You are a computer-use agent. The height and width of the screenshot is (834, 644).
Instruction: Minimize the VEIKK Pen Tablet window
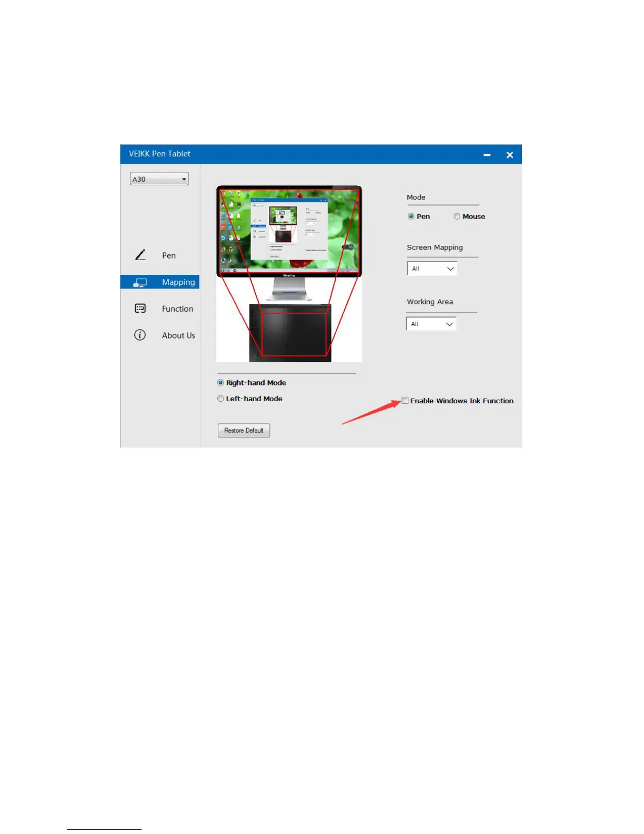pos(487,155)
